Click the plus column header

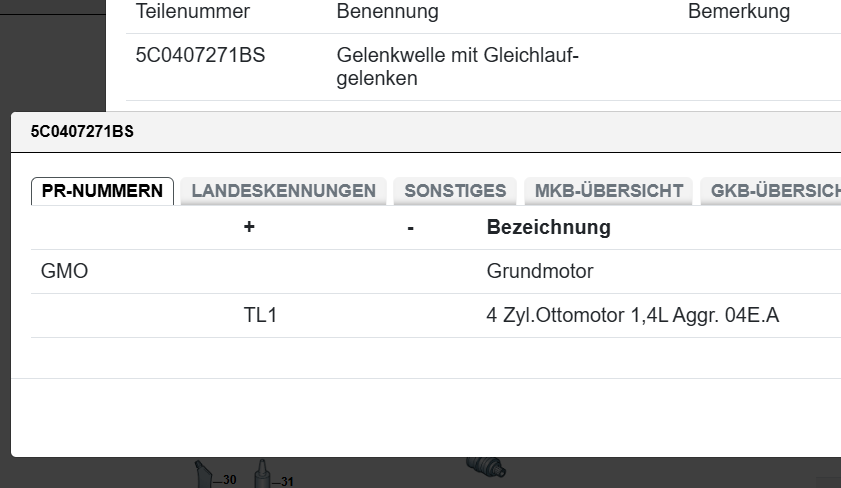coord(249,228)
